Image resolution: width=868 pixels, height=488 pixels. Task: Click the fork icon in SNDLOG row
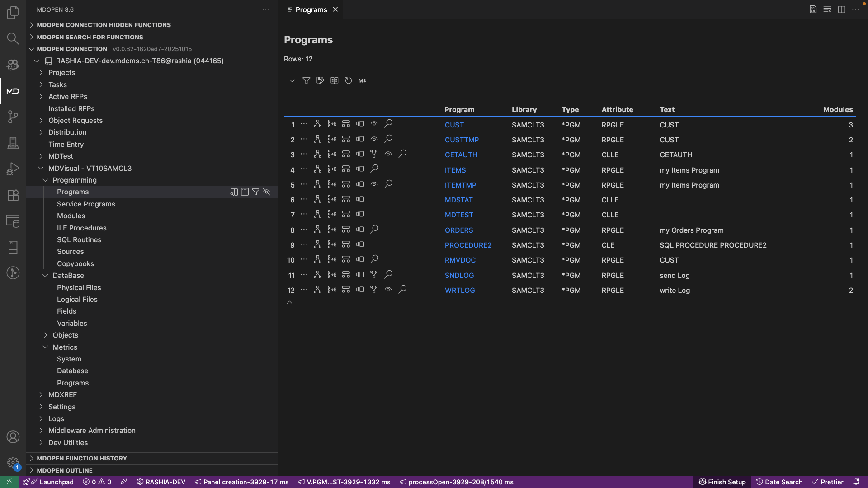374,274
